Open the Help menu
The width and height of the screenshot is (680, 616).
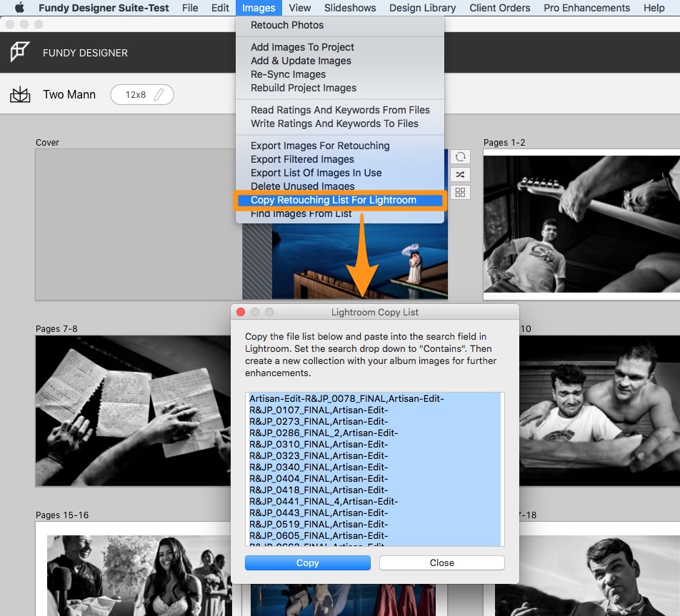[654, 8]
